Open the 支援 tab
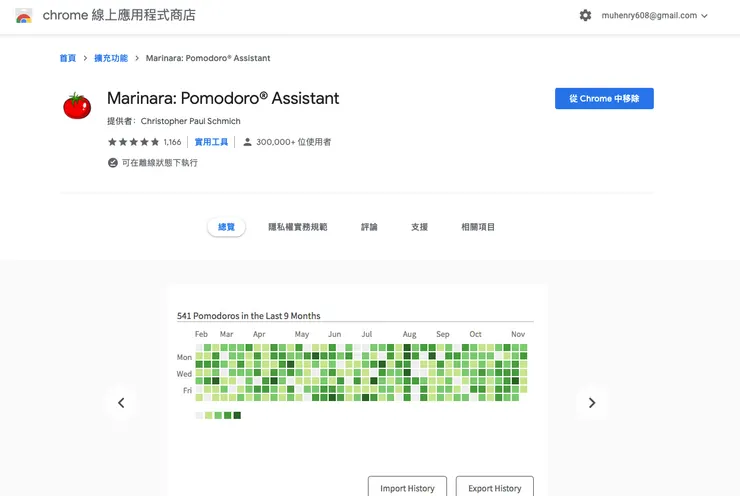Screen dimensions: 740x496 pyautogui.click(x=419, y=227)
